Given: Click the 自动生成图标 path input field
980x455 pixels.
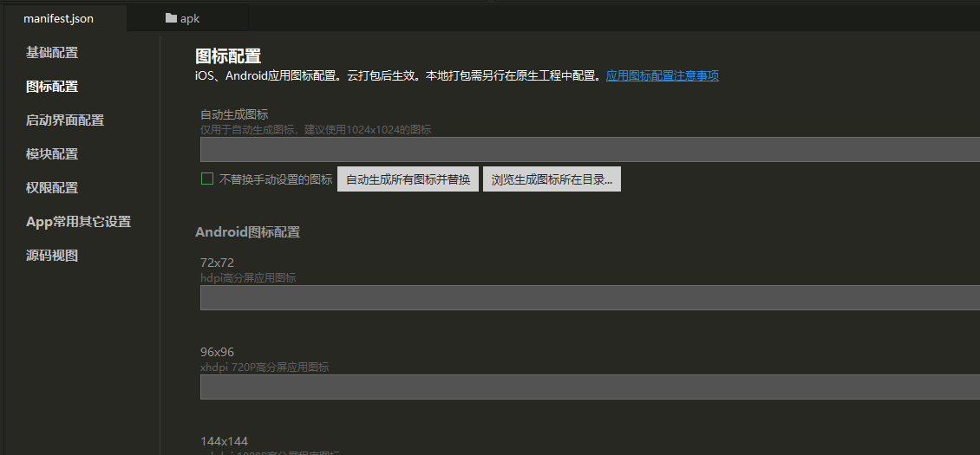Looking at the screenshot, I should click(x=590, y=149).
